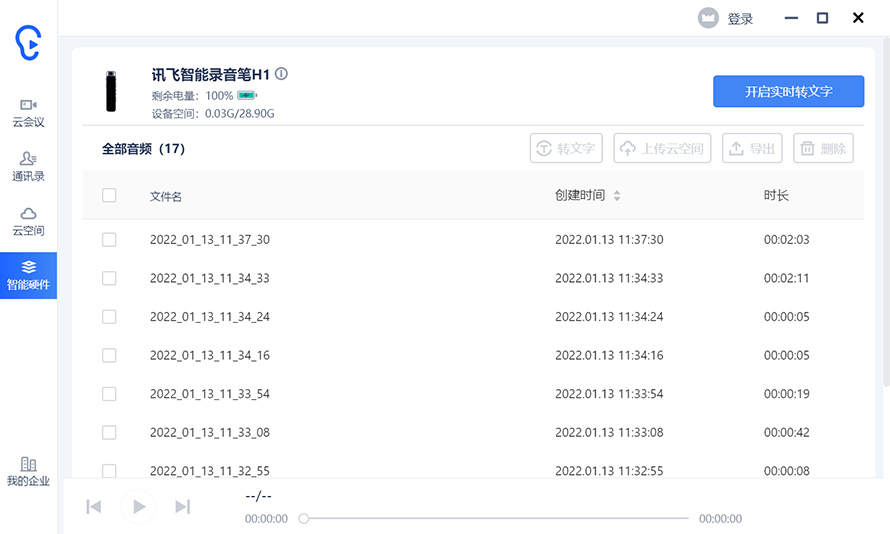Viewport: 890px width, 534px height.
Task: Click the battery level icon
Action: pyautogui.click(x=247, y=95)
